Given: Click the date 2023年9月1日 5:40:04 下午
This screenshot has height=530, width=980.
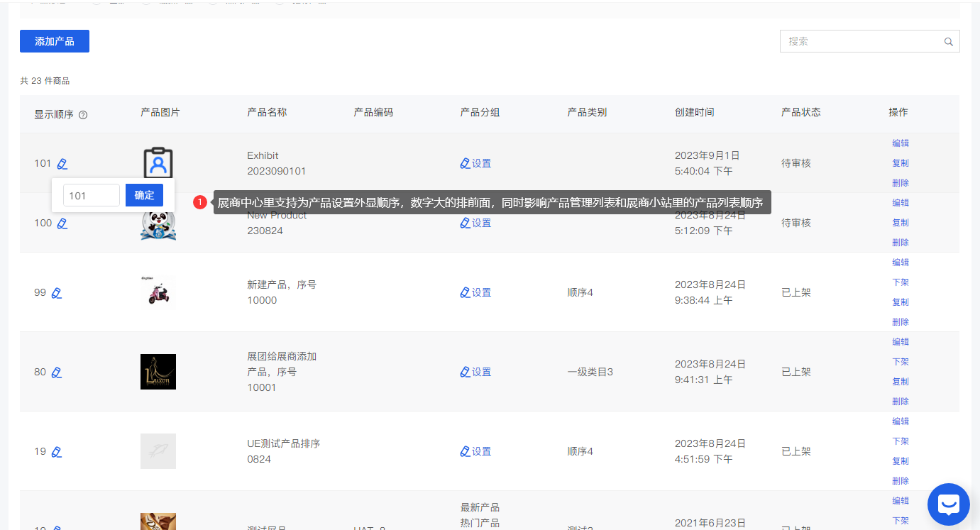Looking at the screenshot, I should (x=708, y=163).
